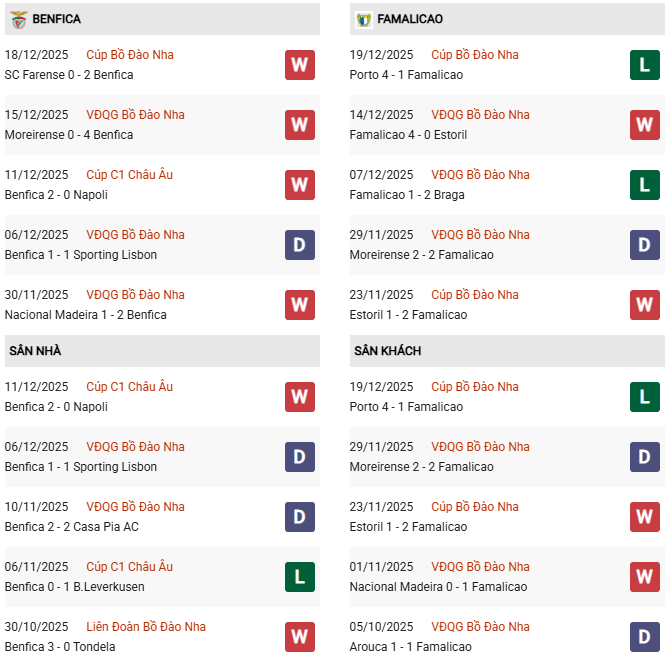The image size is (666, 662).
Task: Click the W badge for Nacional Madeira 0-1 Famalicao
Action: 644,577
